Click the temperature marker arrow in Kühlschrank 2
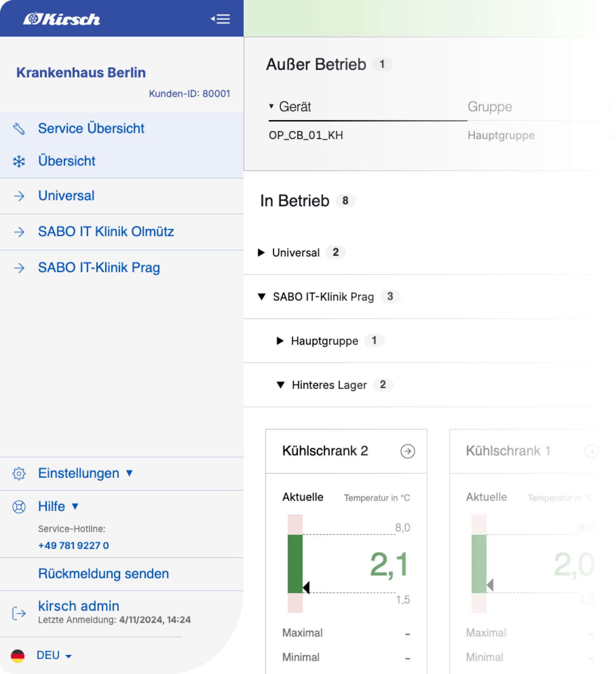The width and height of the screenshot is (616, 674). [x=306, y=587]
